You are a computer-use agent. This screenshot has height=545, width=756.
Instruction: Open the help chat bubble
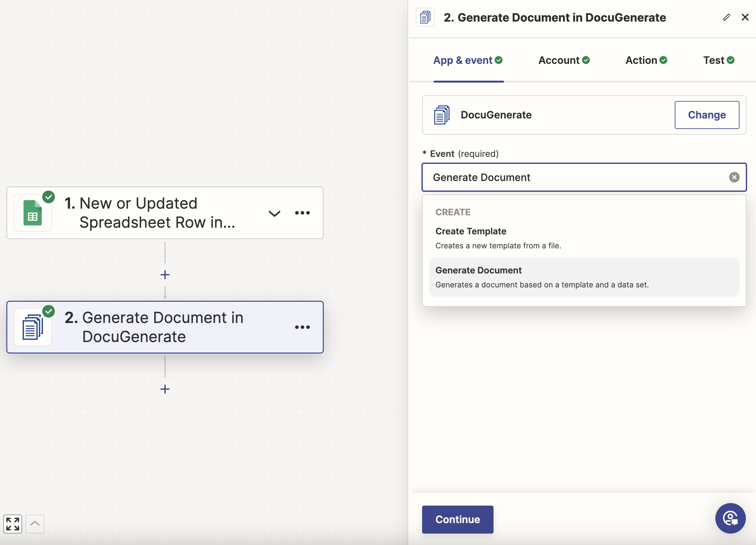[x=730, y=518]
